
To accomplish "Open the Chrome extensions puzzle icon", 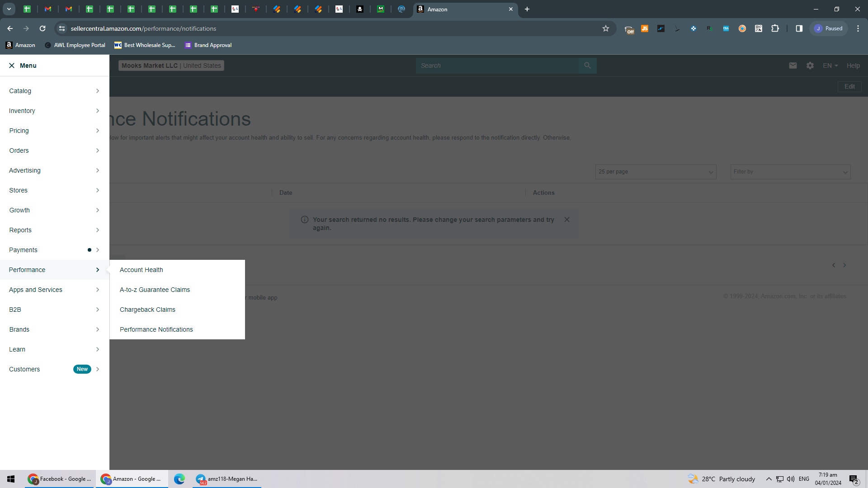I will [x=775, y=28].
